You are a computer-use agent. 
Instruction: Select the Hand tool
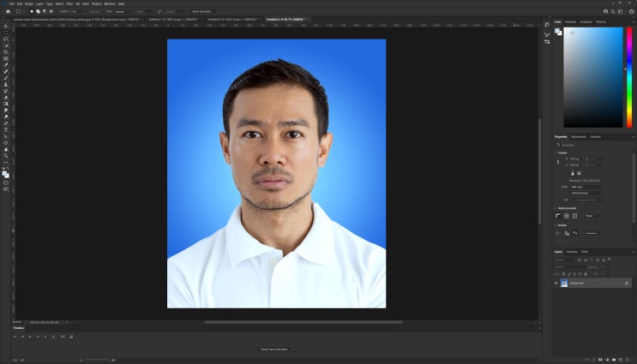tap(6, 149)
